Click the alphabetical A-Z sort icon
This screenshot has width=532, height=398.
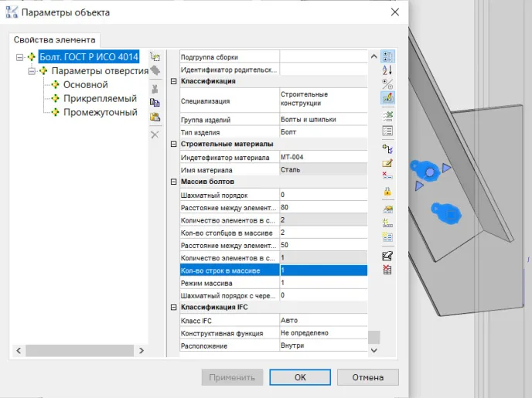388,70
